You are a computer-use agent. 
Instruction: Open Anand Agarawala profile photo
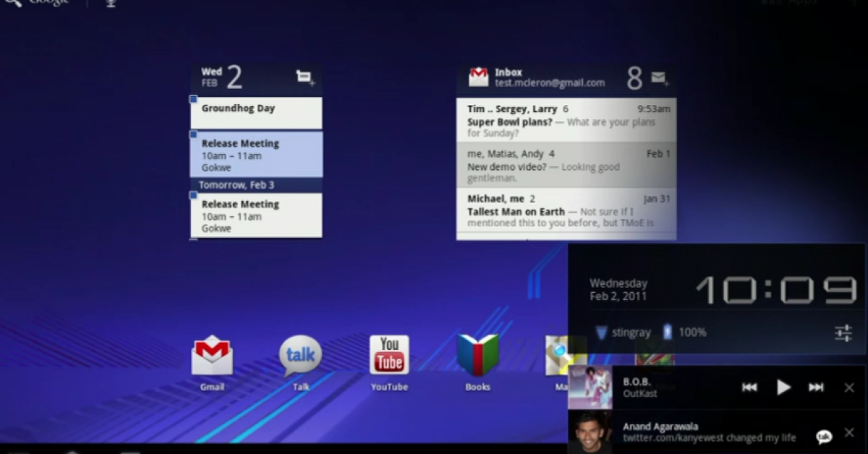click(590, 432)
